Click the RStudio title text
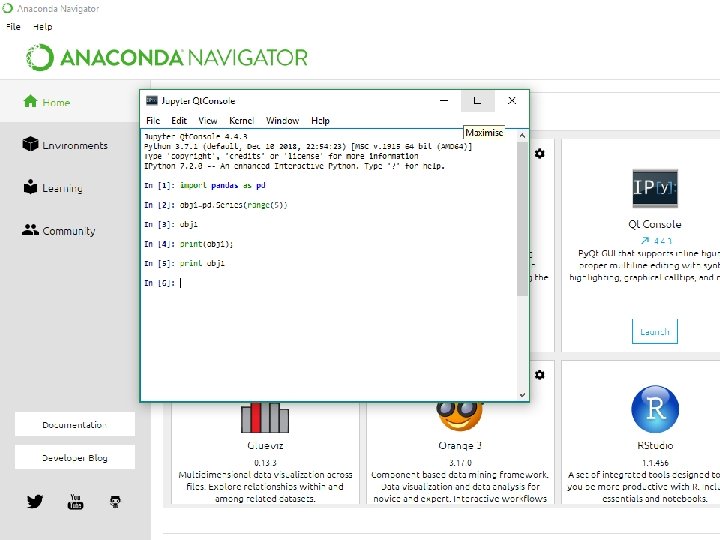The image size is (720, 540). pos(655,445)
